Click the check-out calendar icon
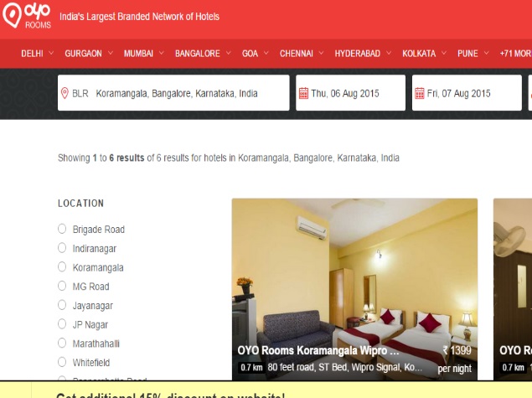The image size is (532, 398). (419, 94)
